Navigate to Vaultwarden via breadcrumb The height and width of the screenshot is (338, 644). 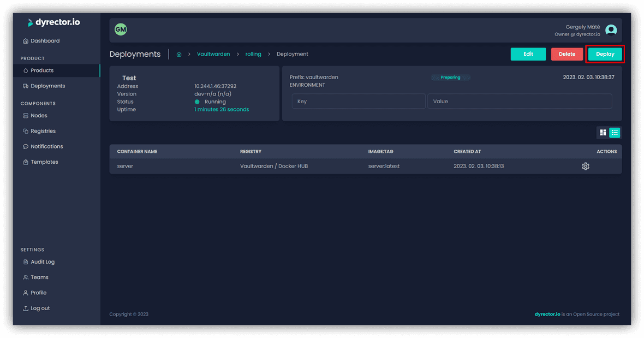tap(213, 54)
